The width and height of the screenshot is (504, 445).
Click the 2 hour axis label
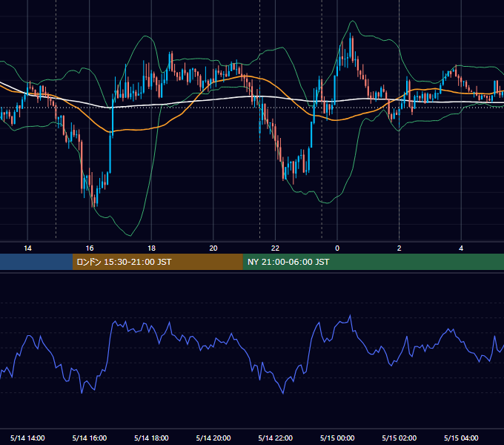(x=399, y=248)
